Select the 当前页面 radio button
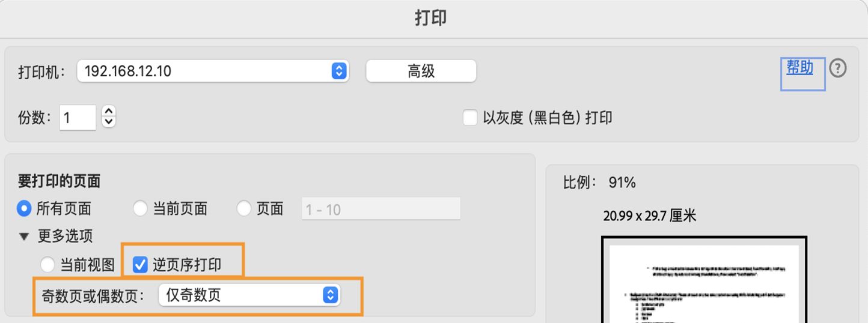 point(140,209)
